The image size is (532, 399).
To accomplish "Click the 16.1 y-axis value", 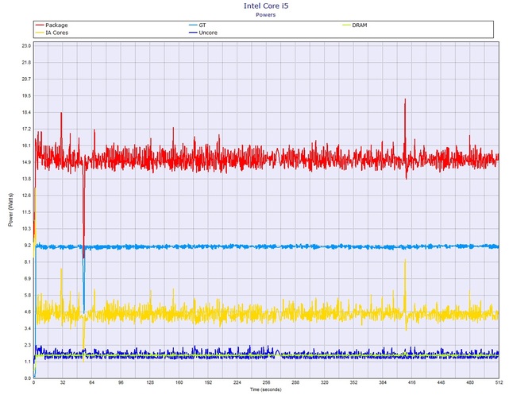I will 26,145.
